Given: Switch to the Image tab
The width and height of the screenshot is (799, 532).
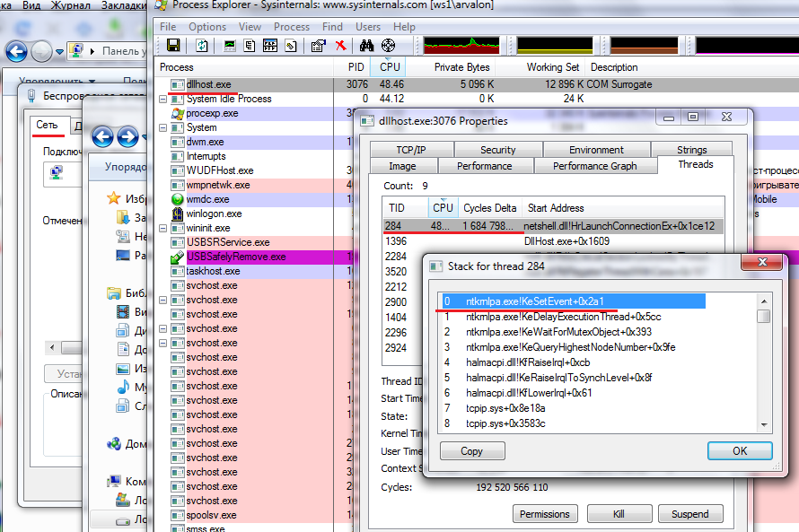Looking at the screenshot, I should tap(402, 166).
